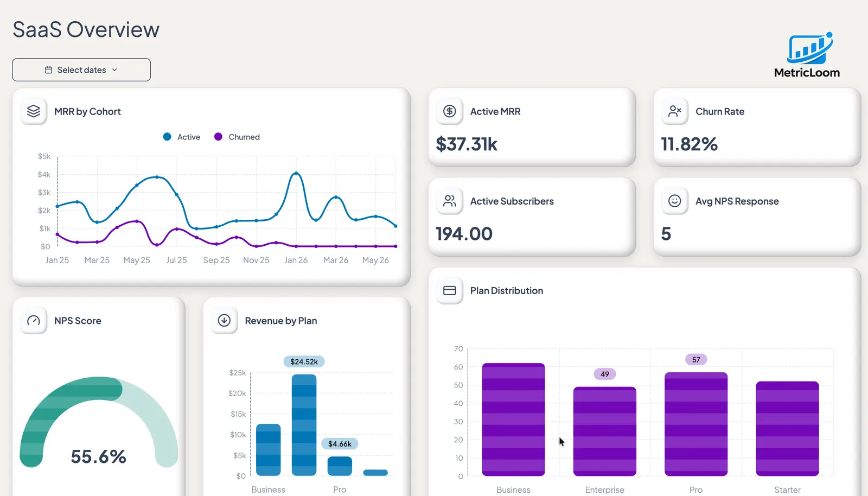
Task: Click the Business bar in Revenue by Plan
Action: (x=268, y=450)
